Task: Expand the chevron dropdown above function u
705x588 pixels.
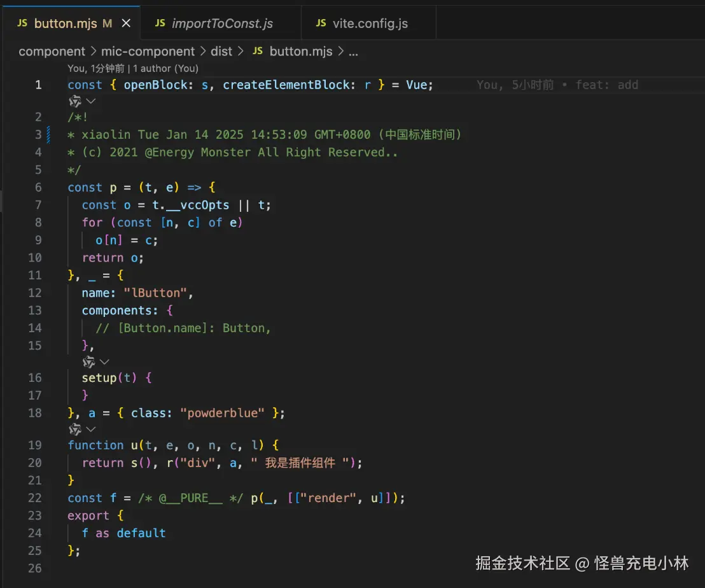Action: click(x=91, y=430)
